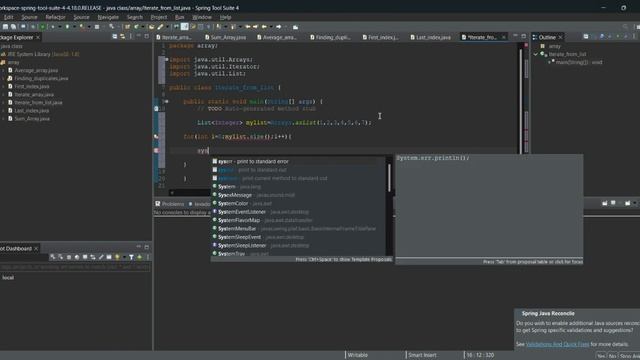Open Back history dropdown arrow
Viewport: 640px width, 360px height.
271,27
